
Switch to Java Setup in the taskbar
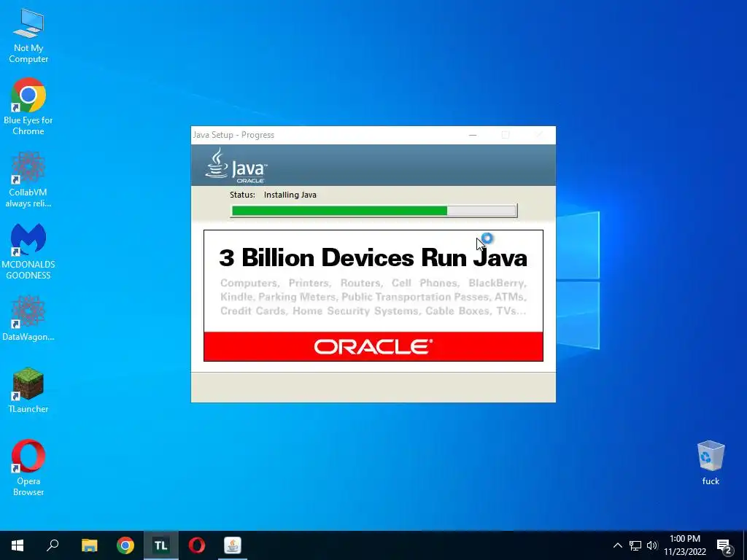pyautogui.click(x=233, y=545)
